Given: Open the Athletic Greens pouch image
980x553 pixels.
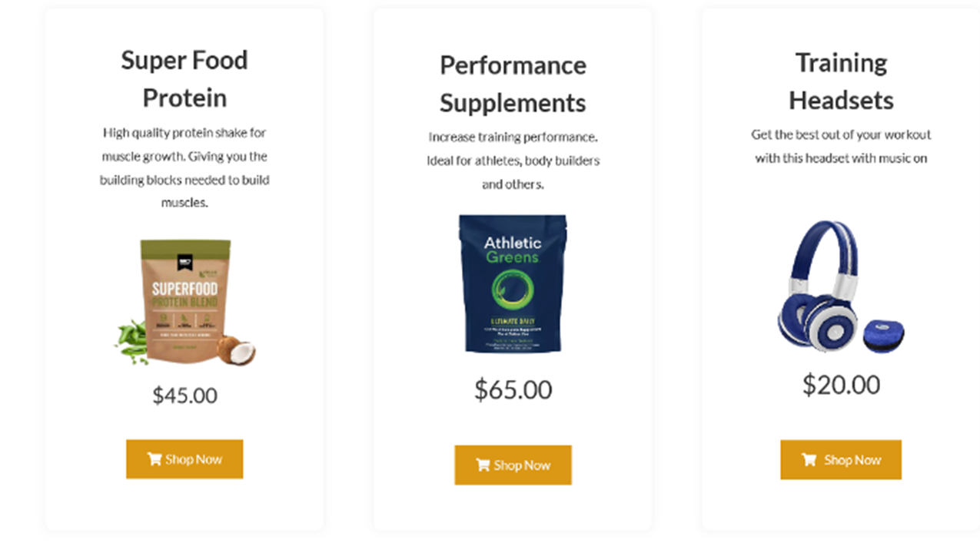Looking at the screenshot, I should (513, 283).
